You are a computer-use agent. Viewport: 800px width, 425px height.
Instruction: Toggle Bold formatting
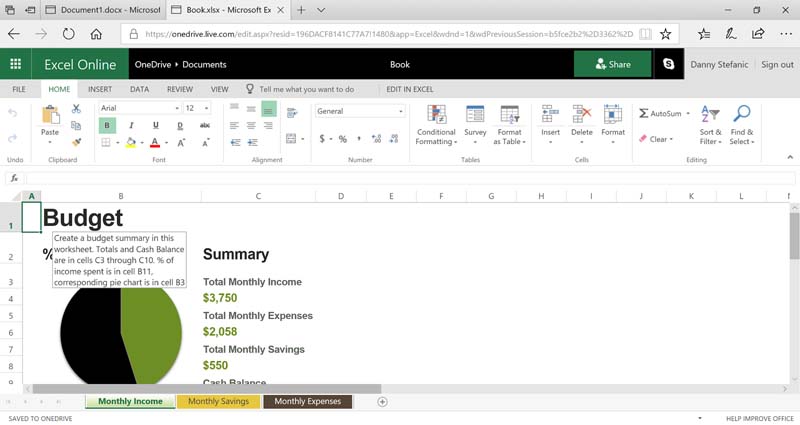pos(107,125)
